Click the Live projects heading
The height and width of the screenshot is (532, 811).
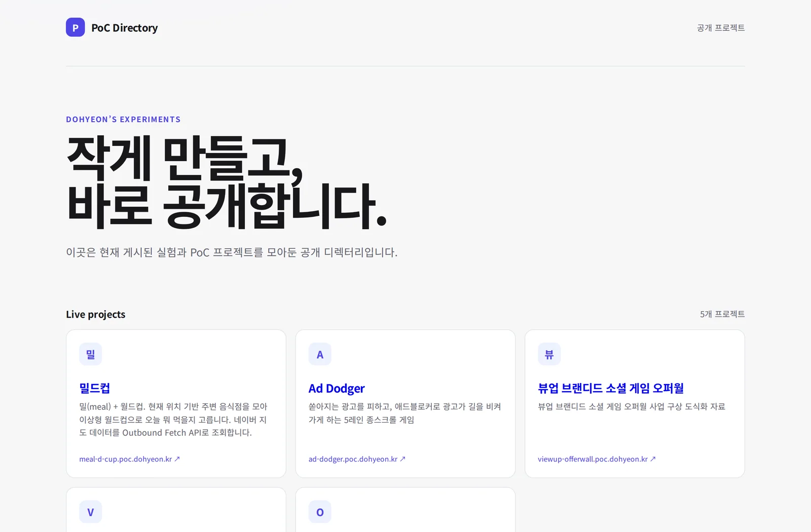(95, 314)
